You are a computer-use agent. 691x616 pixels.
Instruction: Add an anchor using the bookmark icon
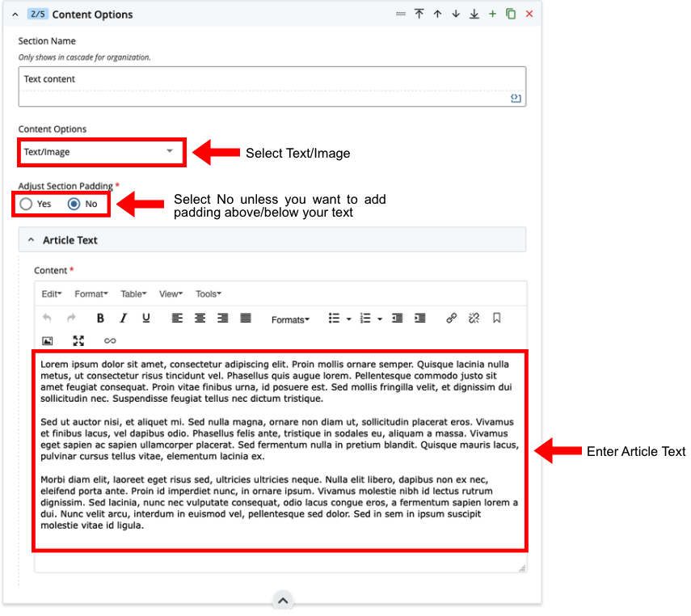(496, 319)
